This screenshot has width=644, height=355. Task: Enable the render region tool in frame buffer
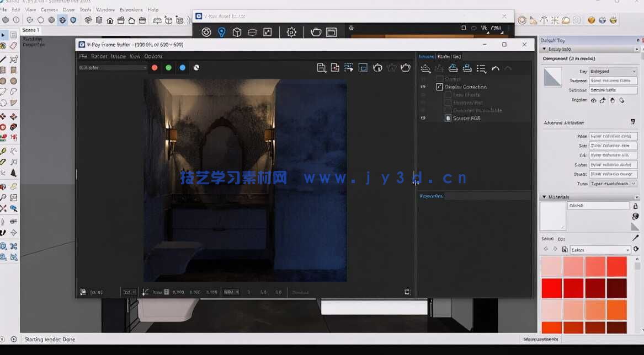tap(363, 67)
